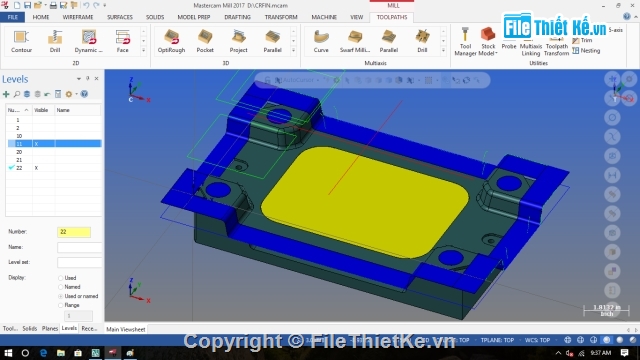Switch to the MODEL PREP ribbon tab
Viewport: 640px width, 360px height.
pos(193,17)
